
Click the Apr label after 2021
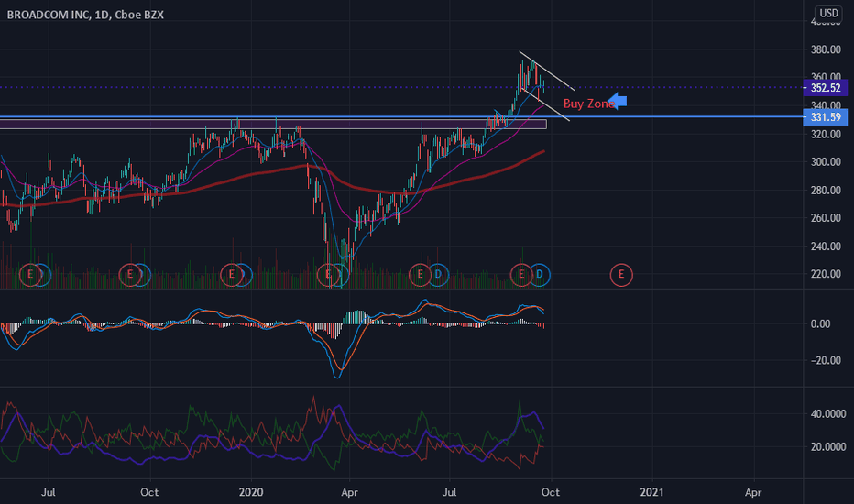pyautogui.click(x=752, y=493)
